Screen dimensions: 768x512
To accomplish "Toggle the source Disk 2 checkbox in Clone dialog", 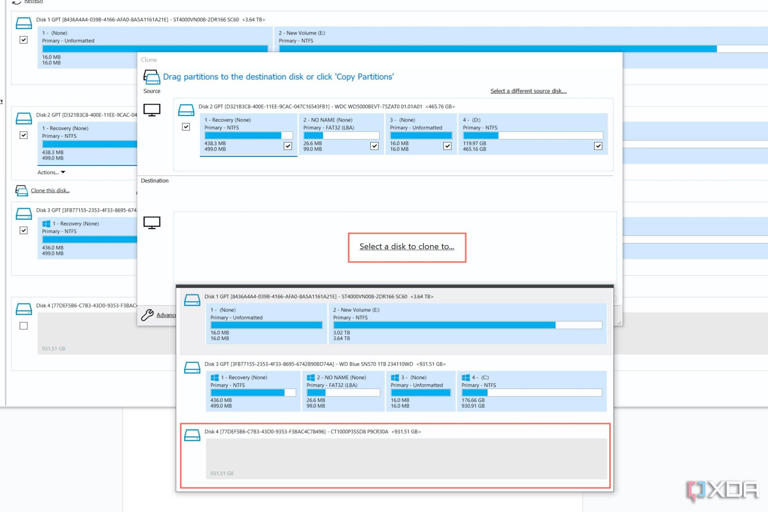I will (x=186, y=127).
